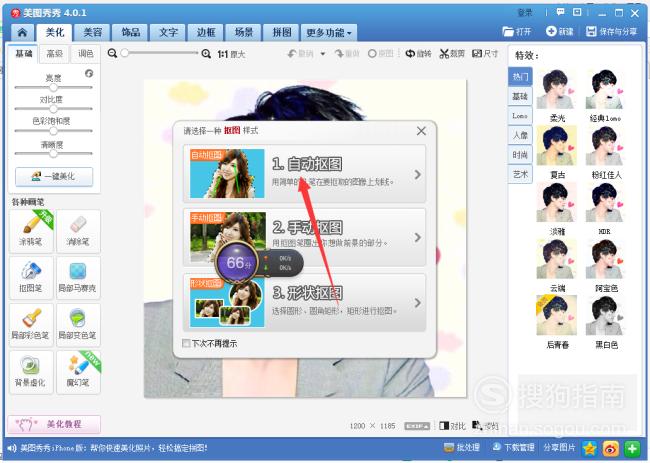Click the chevron on 形状抠图 row
Image resolution: width=650 pixels, height=463 pixels.
point(418,303)
